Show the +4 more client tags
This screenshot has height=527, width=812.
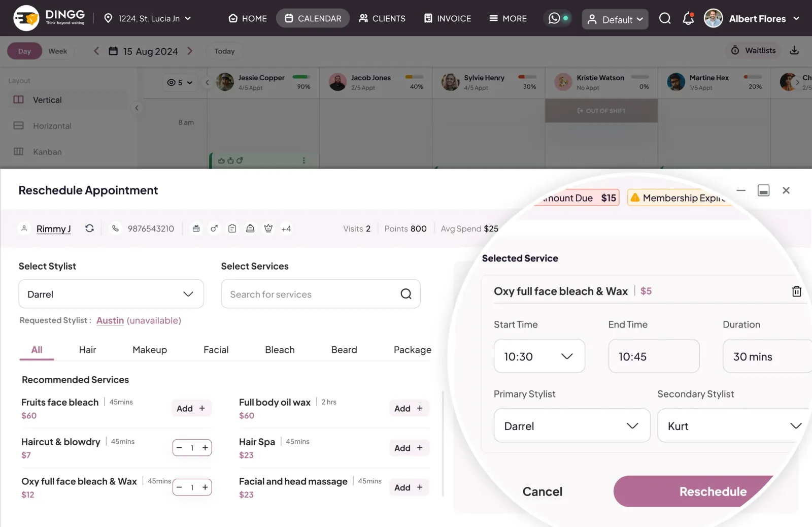286,229
